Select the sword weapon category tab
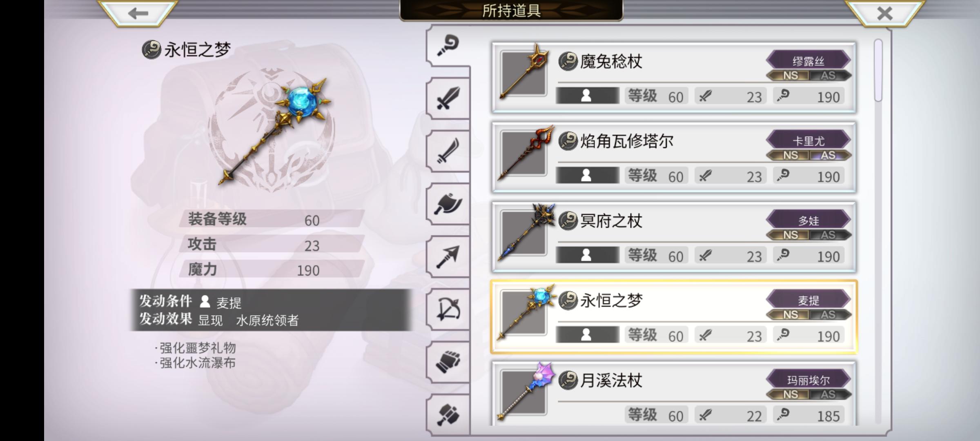The width and height of the screenshot is (980, 441). tap(448, 98)
